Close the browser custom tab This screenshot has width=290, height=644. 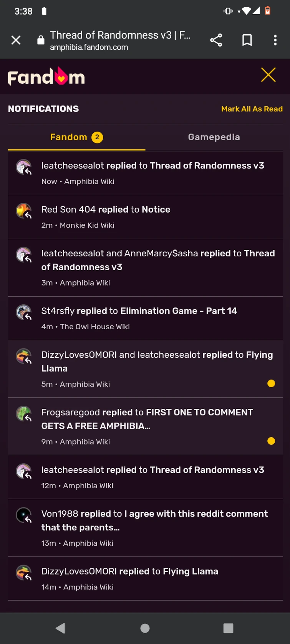point(16,40)
